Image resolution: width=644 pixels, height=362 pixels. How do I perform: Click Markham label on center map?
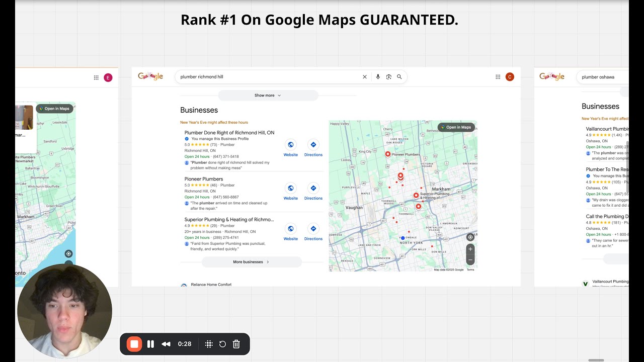point(441,189)
